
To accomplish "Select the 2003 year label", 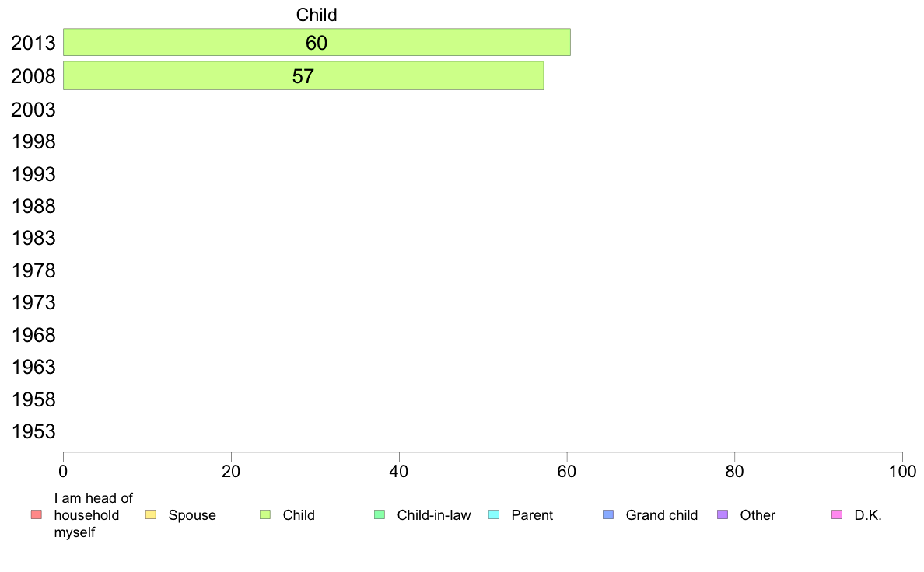I will pos(33,110).
